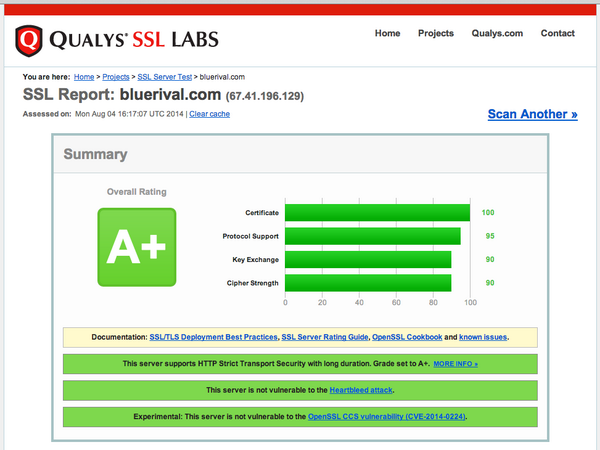Click the Projects breadcrumb link

[x=116, y=77]
